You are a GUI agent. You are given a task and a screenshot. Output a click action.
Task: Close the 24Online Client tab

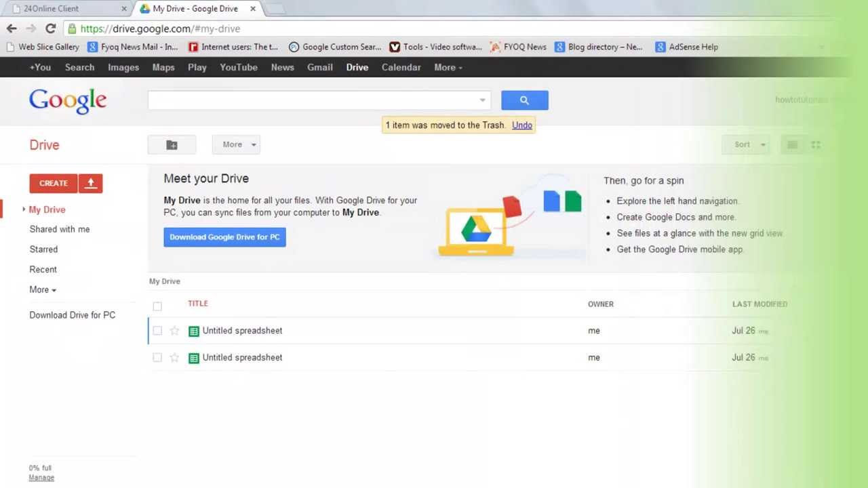pos(124,9)
